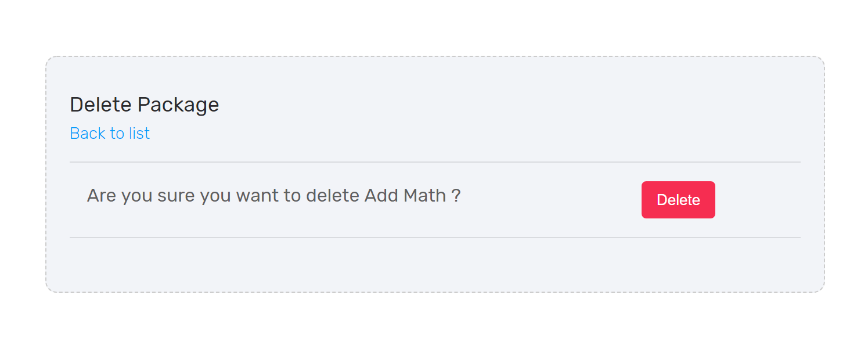
Task: Open the Back to list link
Action: (x=110, y=134)
